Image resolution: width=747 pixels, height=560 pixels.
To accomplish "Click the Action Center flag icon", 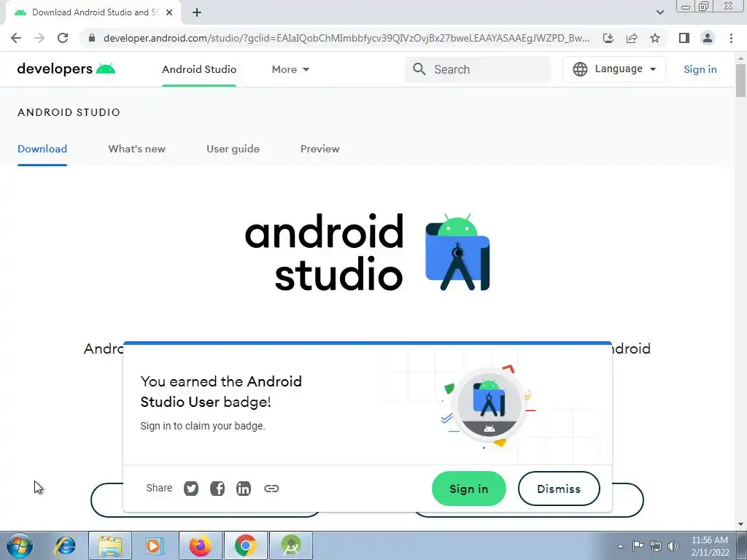I will (x=638, y=545).
